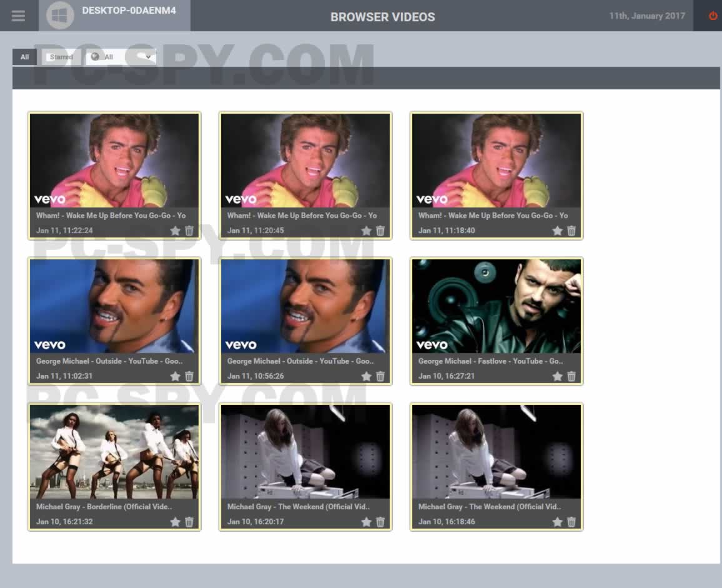The width and height of the screenshot is (722, 588).
Task: Click timestamp 'Jan 10, 16:27:21'
Action: (446, 376)
